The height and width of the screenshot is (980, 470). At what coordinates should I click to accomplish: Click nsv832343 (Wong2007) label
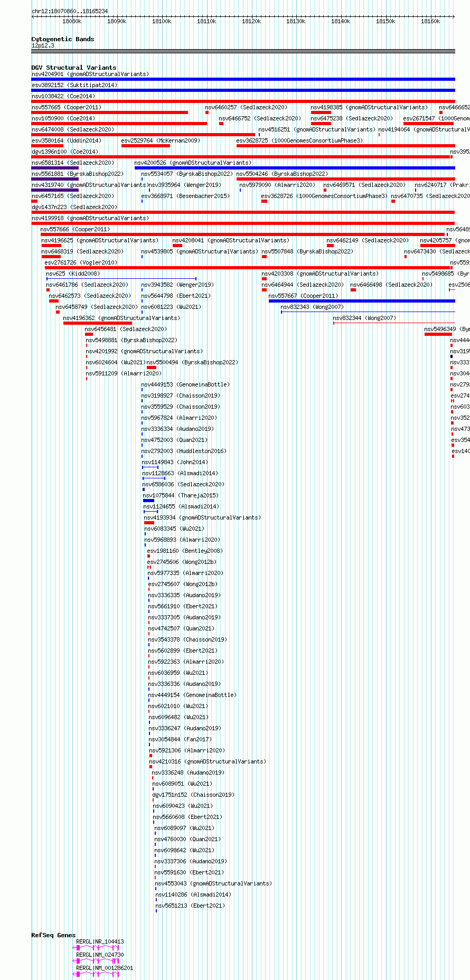[x=312, y=307]
